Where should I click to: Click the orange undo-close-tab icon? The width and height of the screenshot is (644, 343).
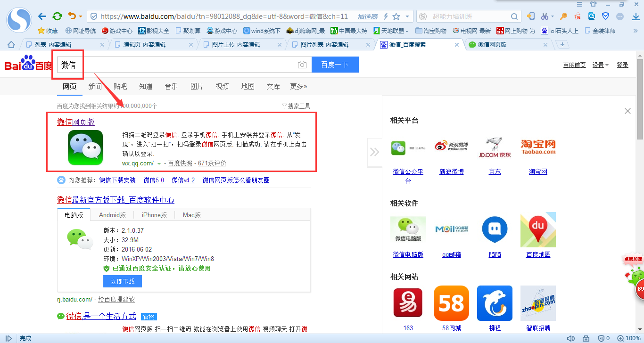point(72,16)
